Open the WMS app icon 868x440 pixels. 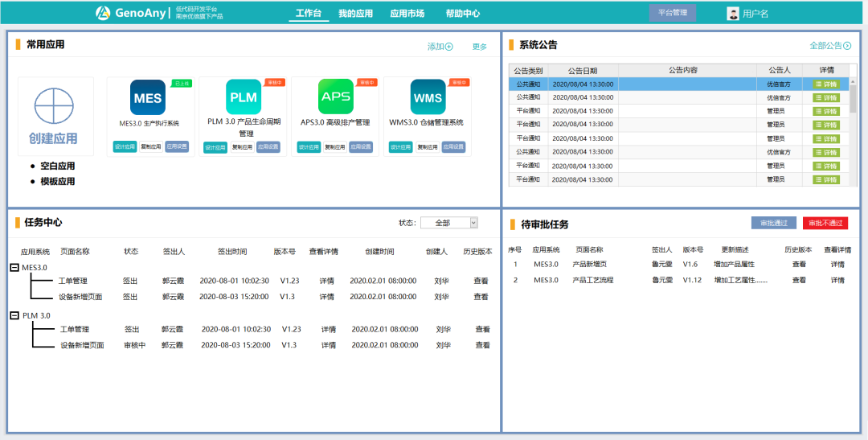tap(428, 97)
